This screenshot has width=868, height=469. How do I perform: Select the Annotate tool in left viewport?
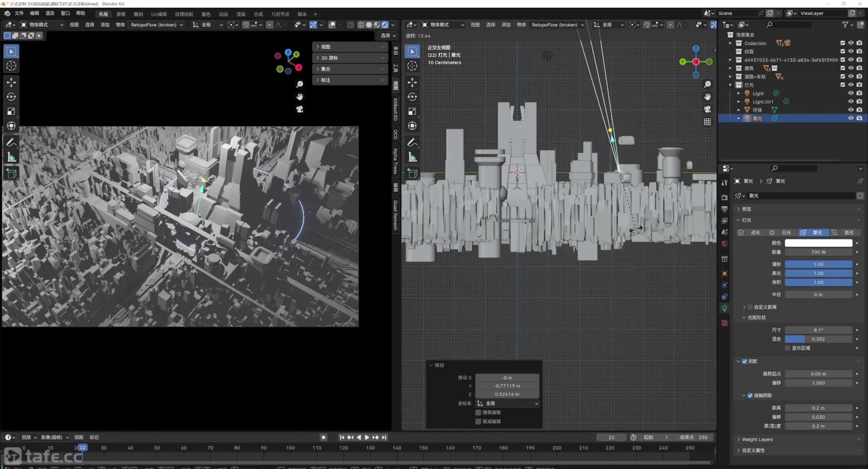tap(11, 143)
